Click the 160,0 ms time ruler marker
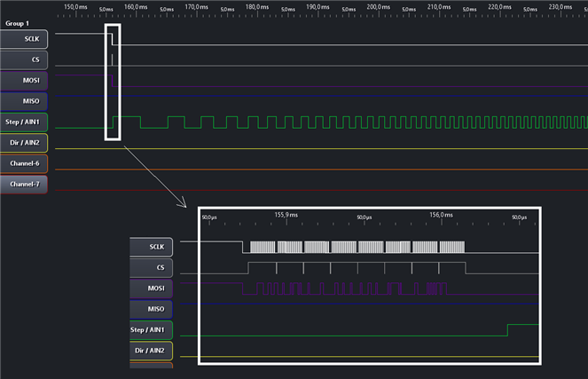Viewport: 588px width, 379px height. (x=135, y=7)
